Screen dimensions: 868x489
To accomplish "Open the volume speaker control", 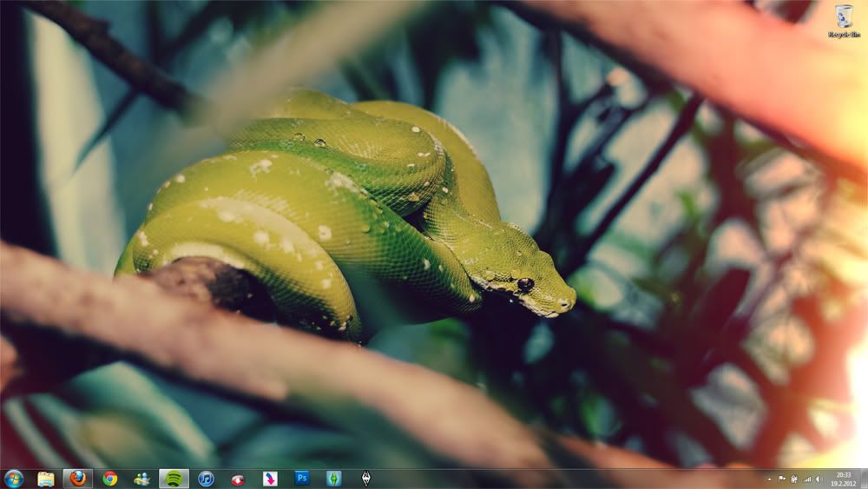I will point(819,479).
